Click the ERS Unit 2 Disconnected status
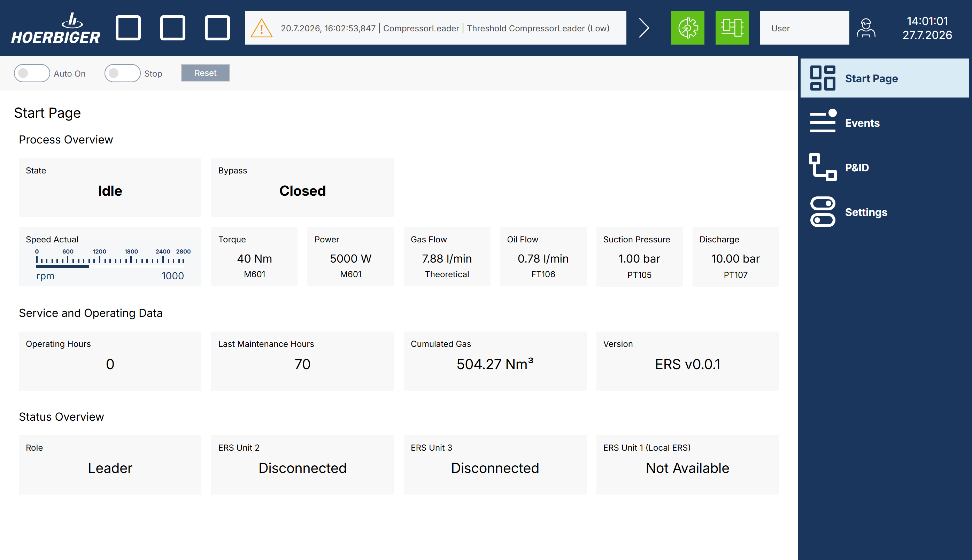972x560 pixels. click(x=302, y=468)
